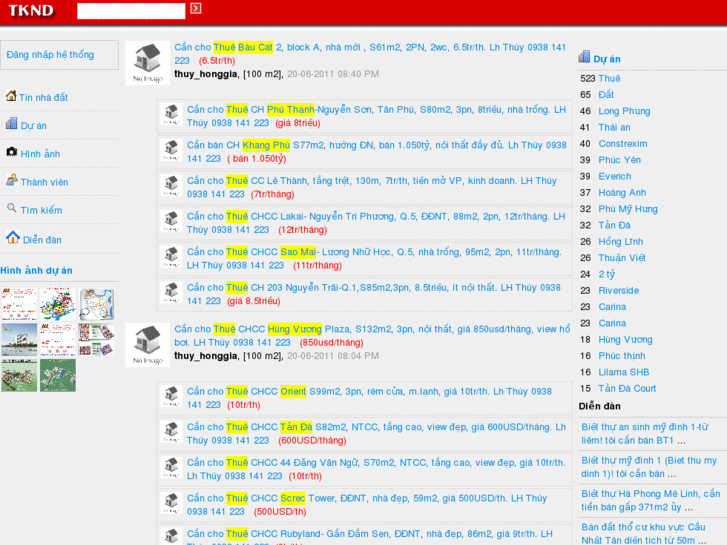Open project tag Long Phụng
The image size is (727, 545).
[x=624, y=111]
